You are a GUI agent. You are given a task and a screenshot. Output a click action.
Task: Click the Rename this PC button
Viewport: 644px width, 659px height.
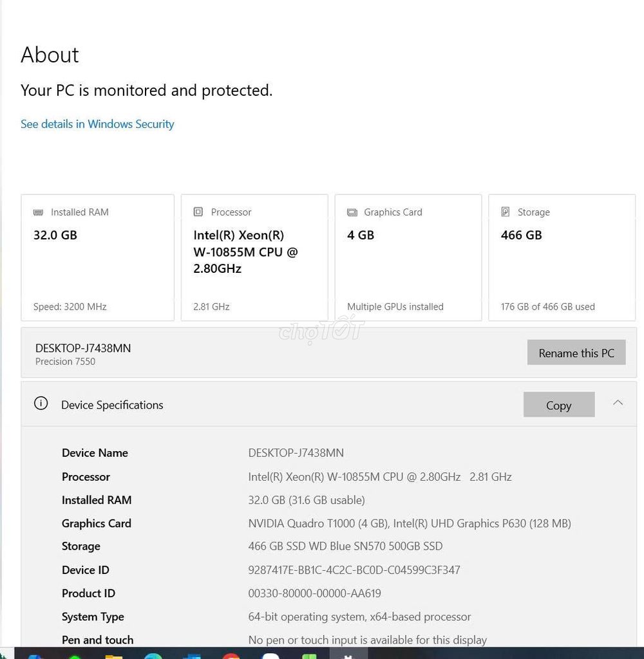(576, 352)
